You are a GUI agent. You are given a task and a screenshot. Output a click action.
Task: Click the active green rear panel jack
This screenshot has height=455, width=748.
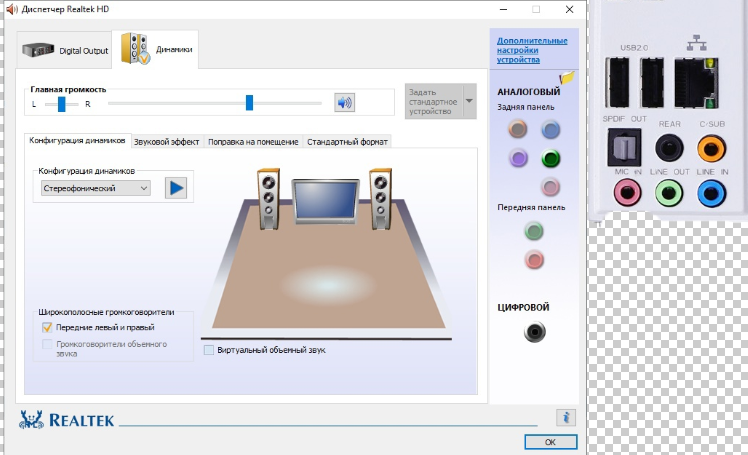pos(551,158)
